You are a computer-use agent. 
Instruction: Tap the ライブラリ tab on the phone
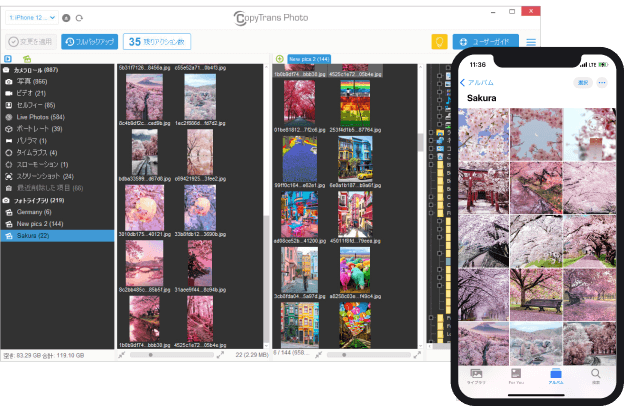[476, 376]
